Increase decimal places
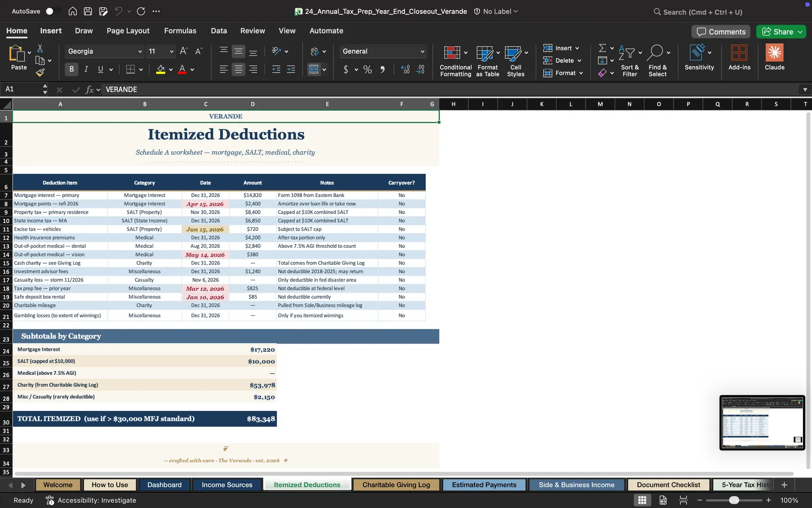 pyautogui.click(x=405, y=69)
